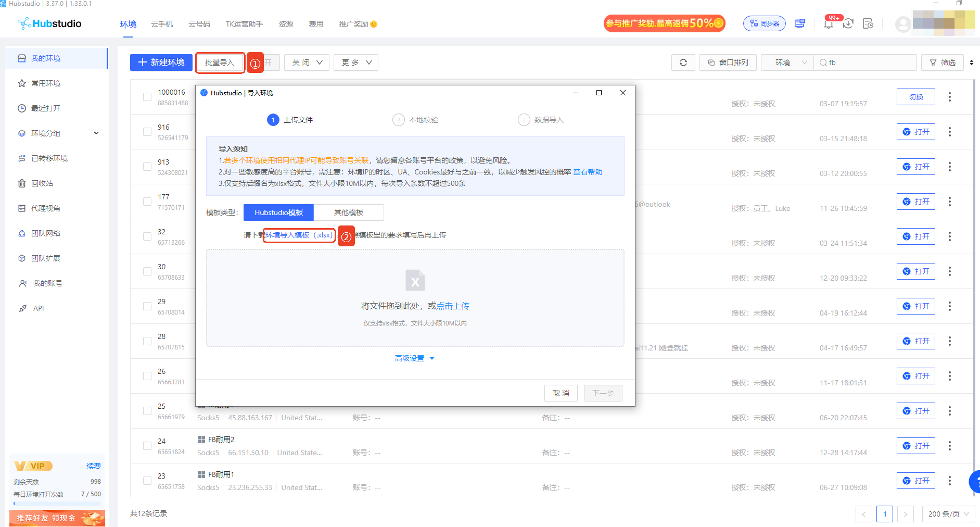Viewport: 980px width, 527px height.
Task: Open more options menu for row 26
Action: 950,376
